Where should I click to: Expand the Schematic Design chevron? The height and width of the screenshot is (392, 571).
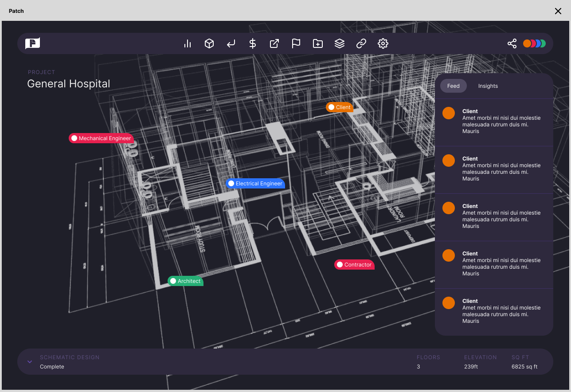pyautogui.click(x=30, y=362)
